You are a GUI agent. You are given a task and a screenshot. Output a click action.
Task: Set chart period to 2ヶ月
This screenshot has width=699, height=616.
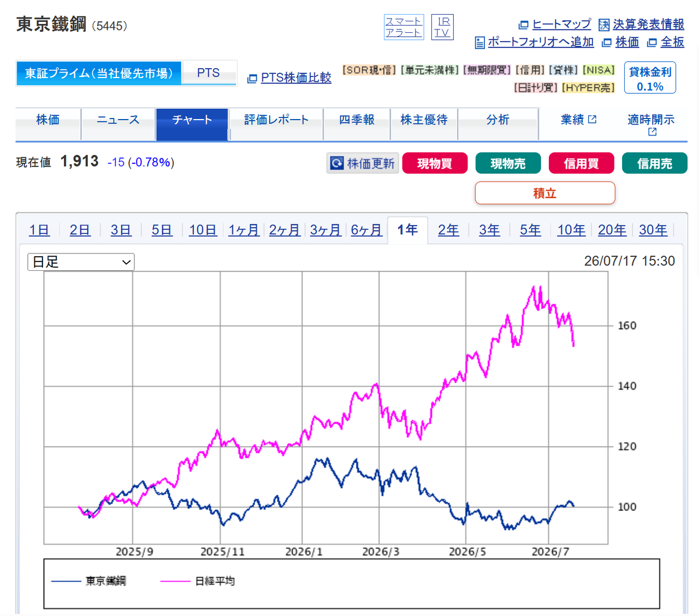pos(285,230)
